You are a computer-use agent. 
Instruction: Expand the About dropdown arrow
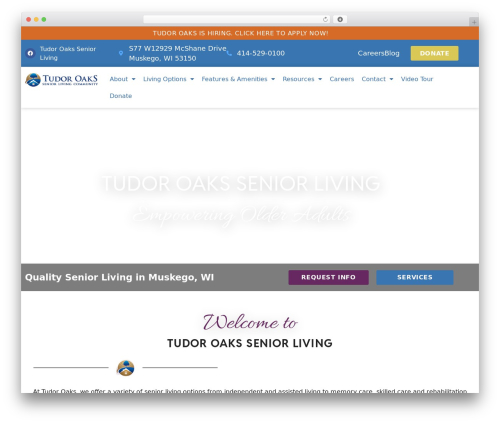pos(133,79)
